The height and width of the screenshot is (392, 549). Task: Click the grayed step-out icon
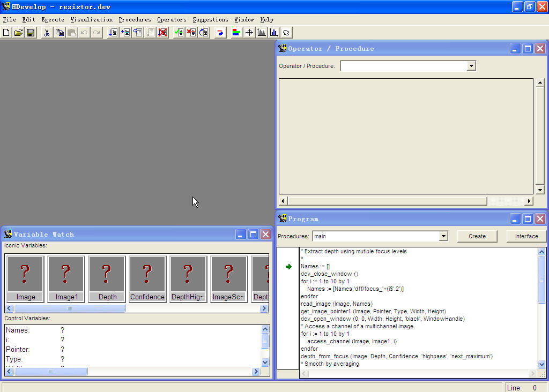pos(150,33)
